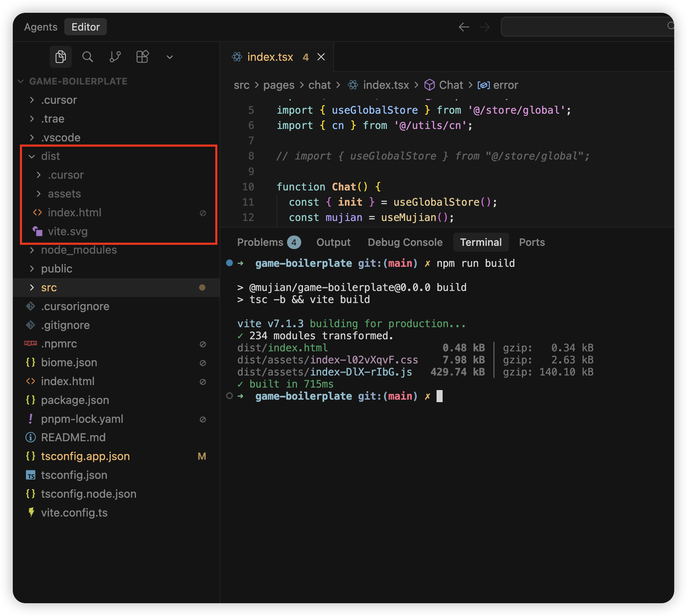This screenshot has width=687, height=616.
Task: Open tsconfig.app.json file
Action: coord(85,456)
